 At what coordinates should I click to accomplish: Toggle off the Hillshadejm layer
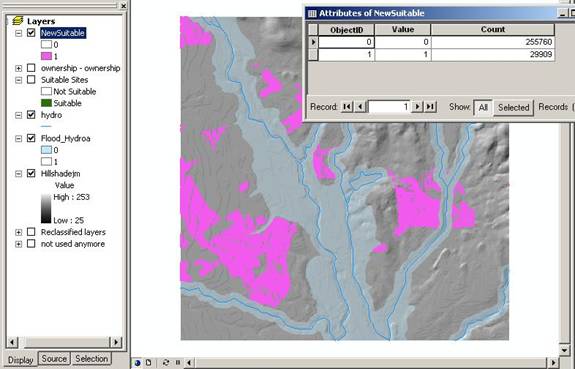point(31,173)
